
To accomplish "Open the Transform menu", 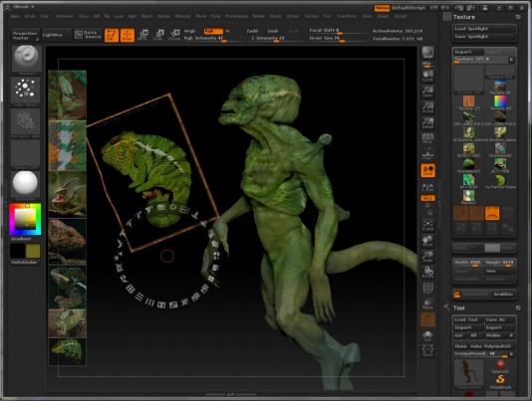I will click(347, 16).
